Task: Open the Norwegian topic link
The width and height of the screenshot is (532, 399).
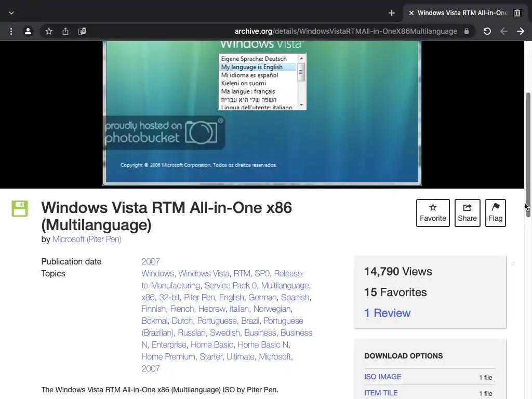Action: tap(272, 309)
